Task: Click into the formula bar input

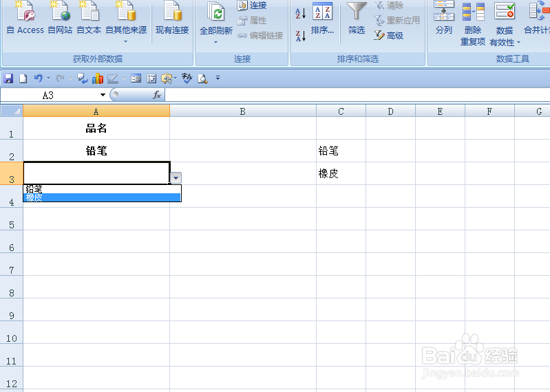Action: click(357, 95)
